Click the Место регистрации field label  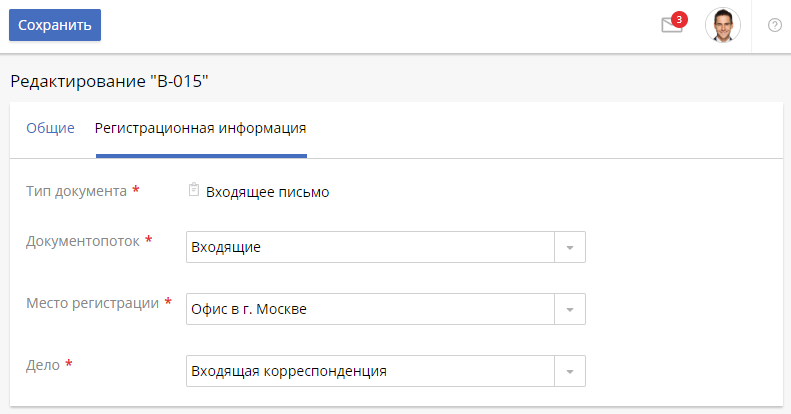(x=92, y=302)
